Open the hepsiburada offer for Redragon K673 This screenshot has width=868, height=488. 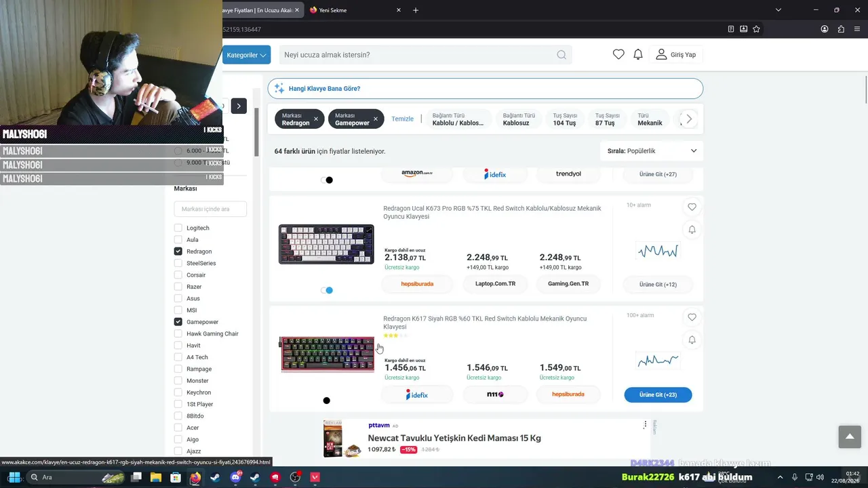417,284
